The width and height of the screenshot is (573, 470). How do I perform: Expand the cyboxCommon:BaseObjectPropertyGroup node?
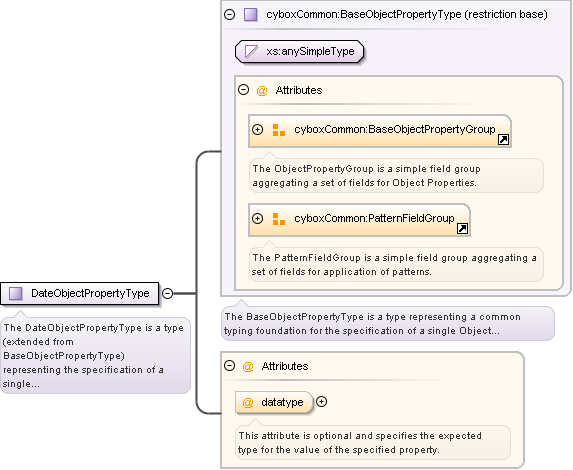tap(258, 129)
